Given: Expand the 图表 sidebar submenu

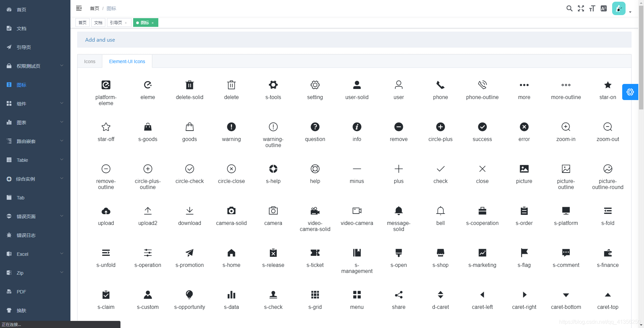Looking at the screenshot, I should tap(35, 122).
